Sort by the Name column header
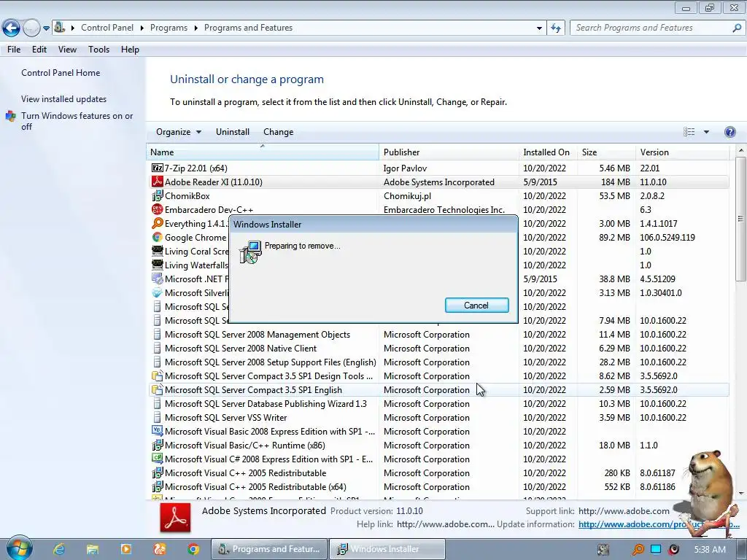 tap(263, 152)
